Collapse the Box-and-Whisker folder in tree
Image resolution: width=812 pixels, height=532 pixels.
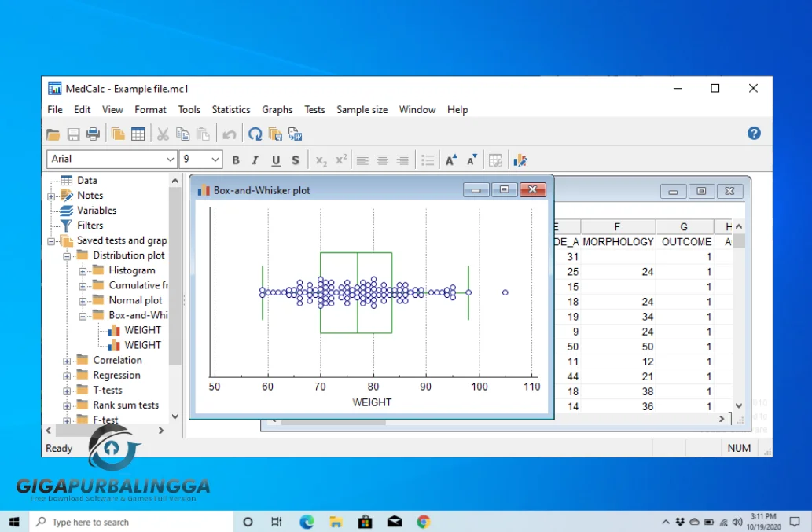83,316
